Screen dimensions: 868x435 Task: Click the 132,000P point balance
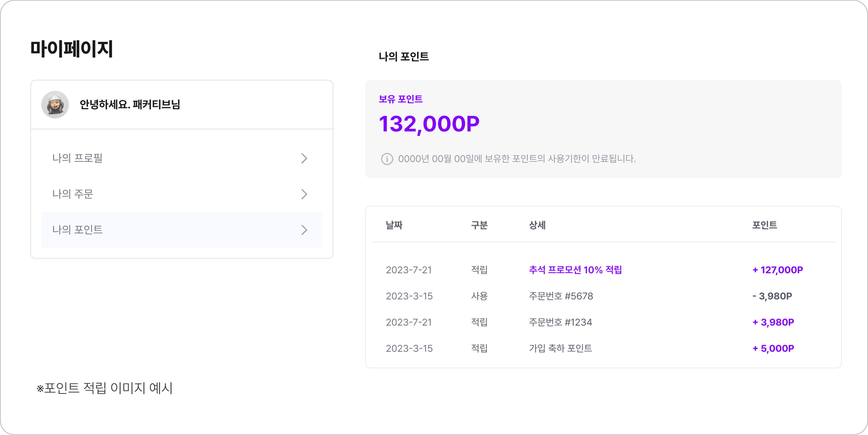point(429,124)
